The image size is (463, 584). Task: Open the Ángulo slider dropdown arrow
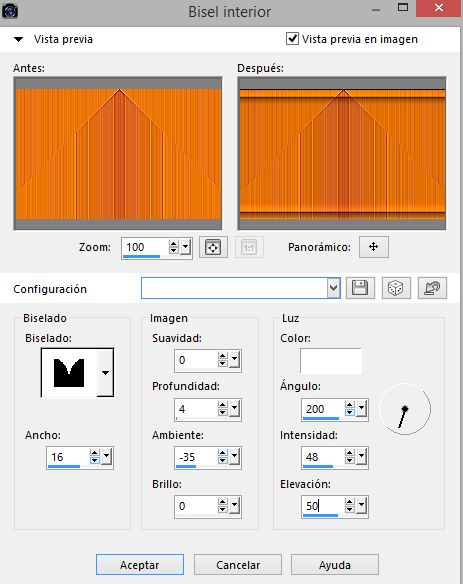(361, 409)
